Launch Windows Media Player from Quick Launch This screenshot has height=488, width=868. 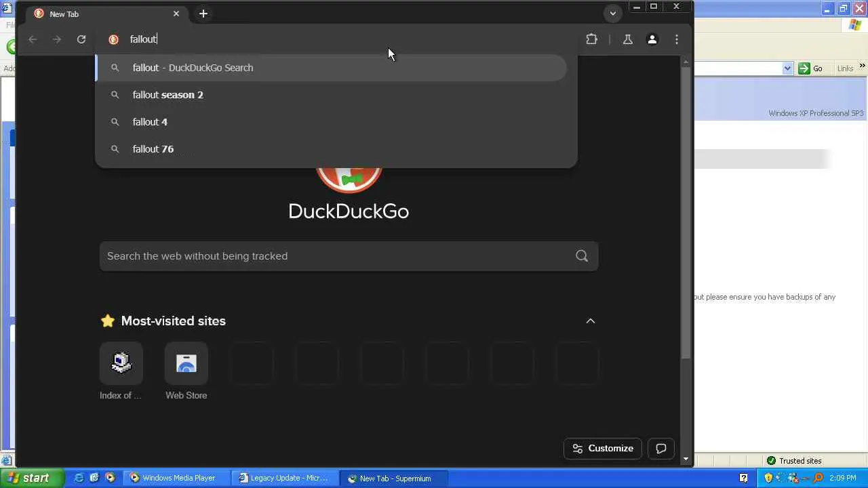click(x=110, y=478)
